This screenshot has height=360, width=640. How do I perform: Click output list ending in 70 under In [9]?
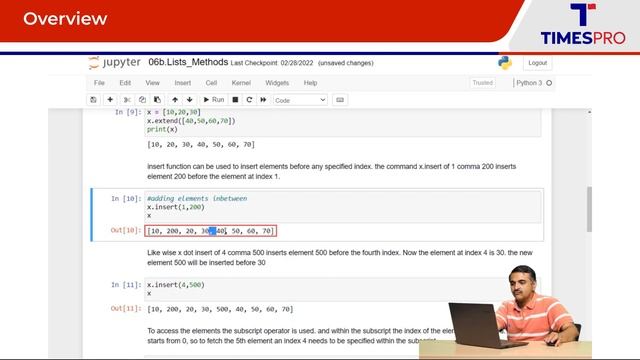tap(201, 144)
